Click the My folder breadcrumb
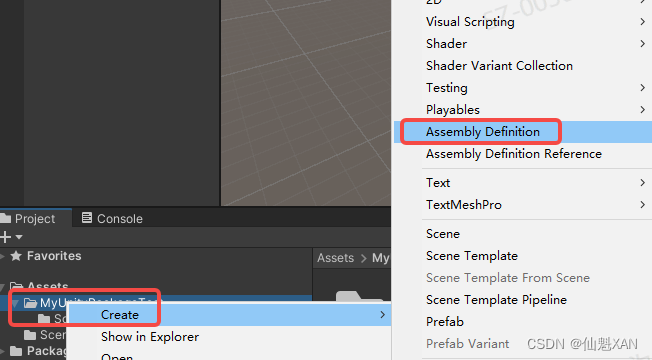This screenshot has width=652, height=360. pyautogui.click(x=380, y=258)
